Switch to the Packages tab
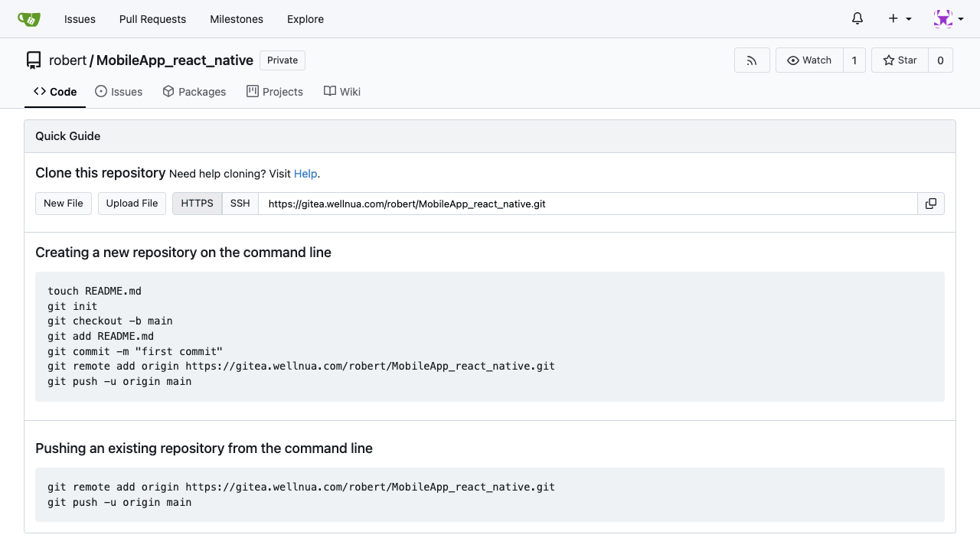980x551 pixels. pyautogui.click(x=194, y=92)
